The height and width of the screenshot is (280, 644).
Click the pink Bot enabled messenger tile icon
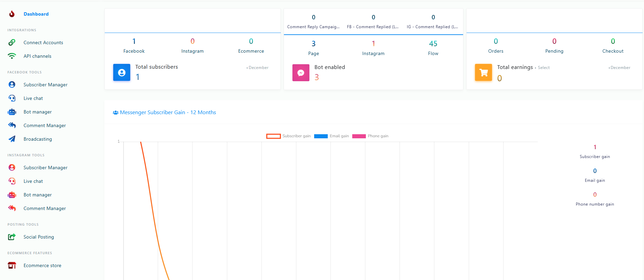click(x=301, y=73)
